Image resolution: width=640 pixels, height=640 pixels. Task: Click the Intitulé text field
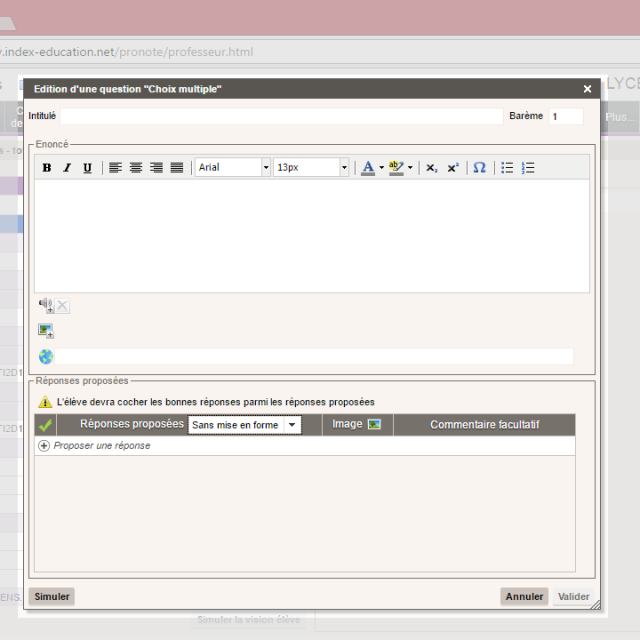point(281,116)
